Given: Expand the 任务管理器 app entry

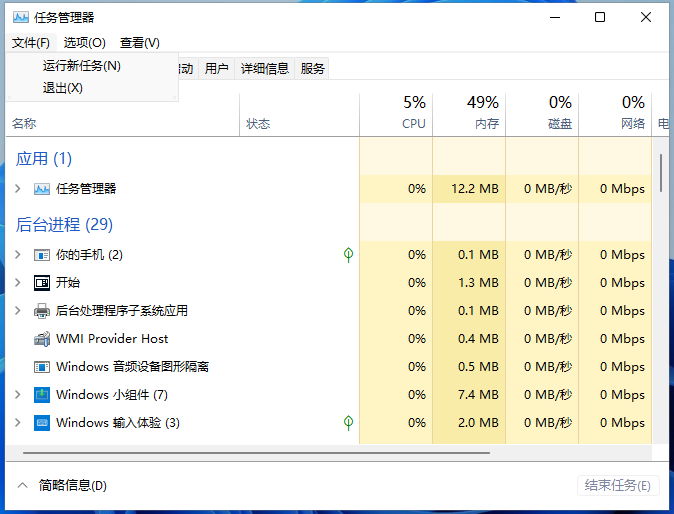Looking at the screenshot, I should click(17, 189).
